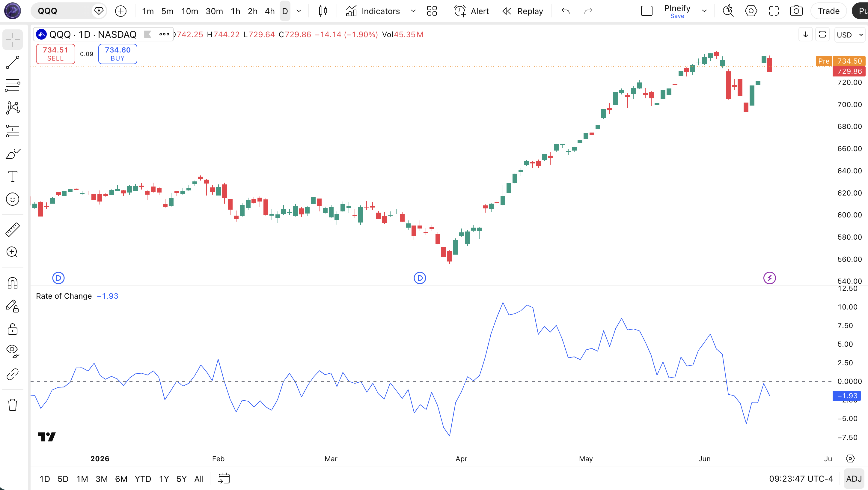Click the add symbol plus icon

[120, 11]
